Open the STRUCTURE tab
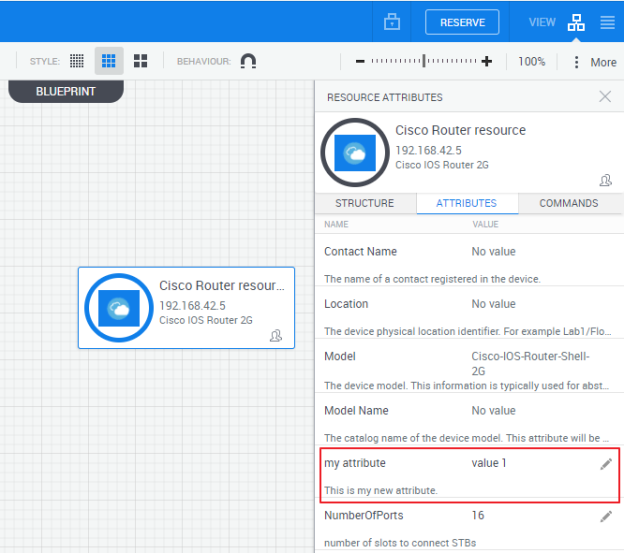 [x=364, y=203]
